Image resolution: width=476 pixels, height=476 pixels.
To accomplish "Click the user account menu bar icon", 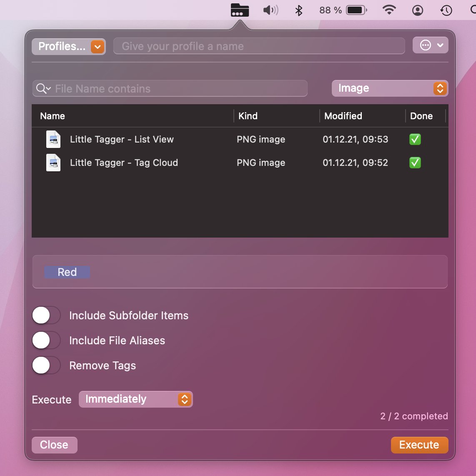I will click(x=417, y=10).
